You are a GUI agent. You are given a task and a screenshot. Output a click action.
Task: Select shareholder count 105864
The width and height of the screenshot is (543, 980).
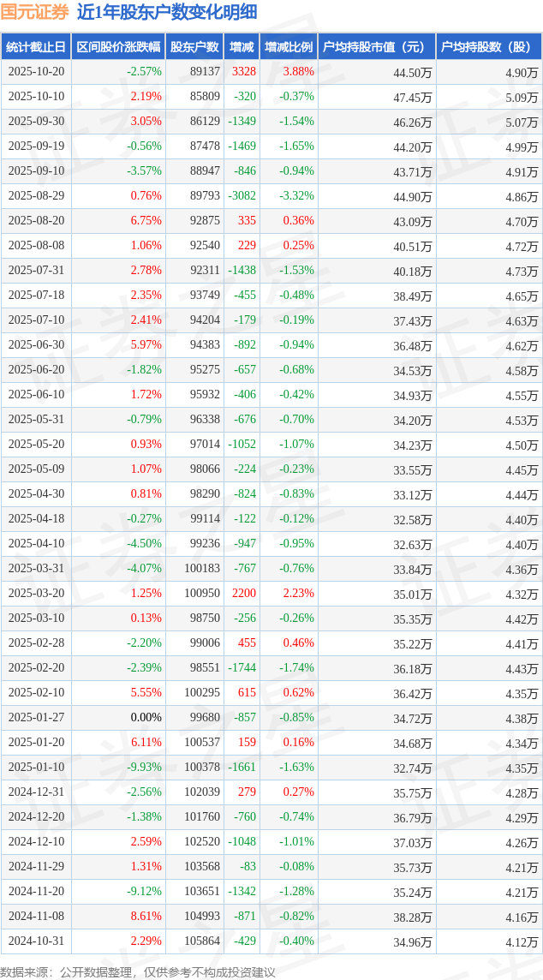pyautogui.click(x=202, y=941)
